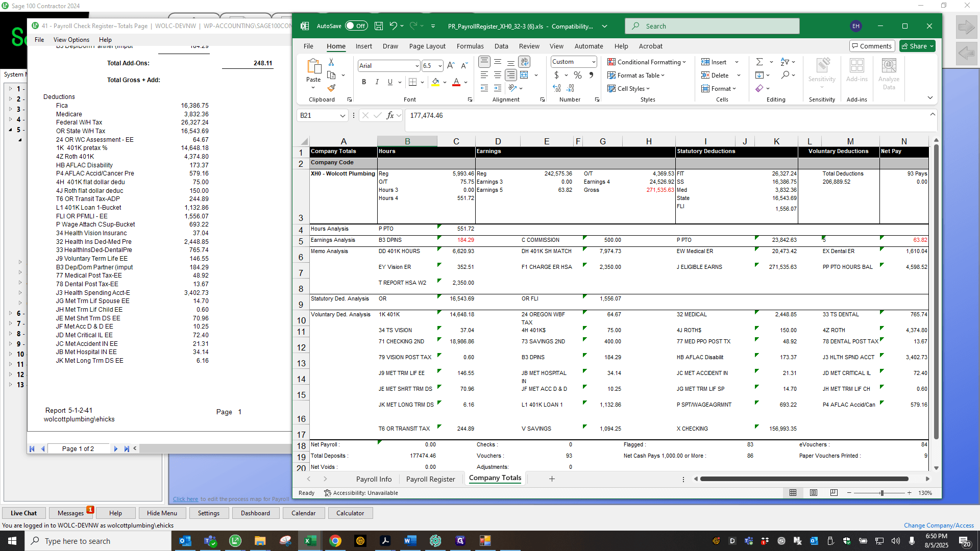This screenshot has width=980, height=551.
Task: Click the Clear eraser icon
Action: [x=759, y=88]
